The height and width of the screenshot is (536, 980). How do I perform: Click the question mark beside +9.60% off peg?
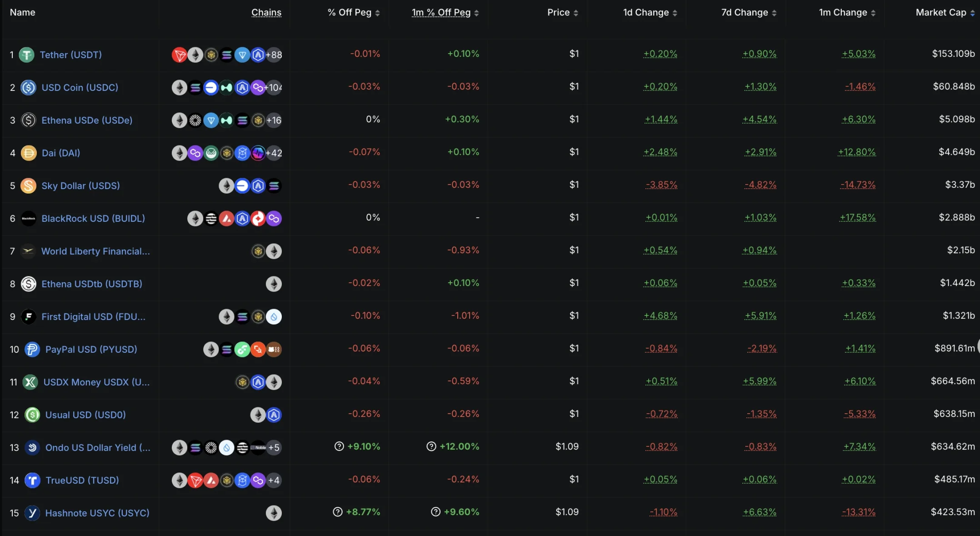(x=435, y=512)
